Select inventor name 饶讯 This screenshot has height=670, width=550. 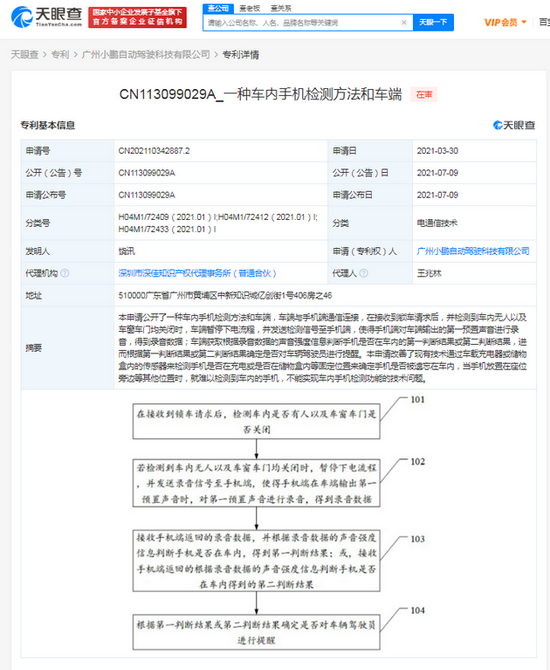(126, 251)
